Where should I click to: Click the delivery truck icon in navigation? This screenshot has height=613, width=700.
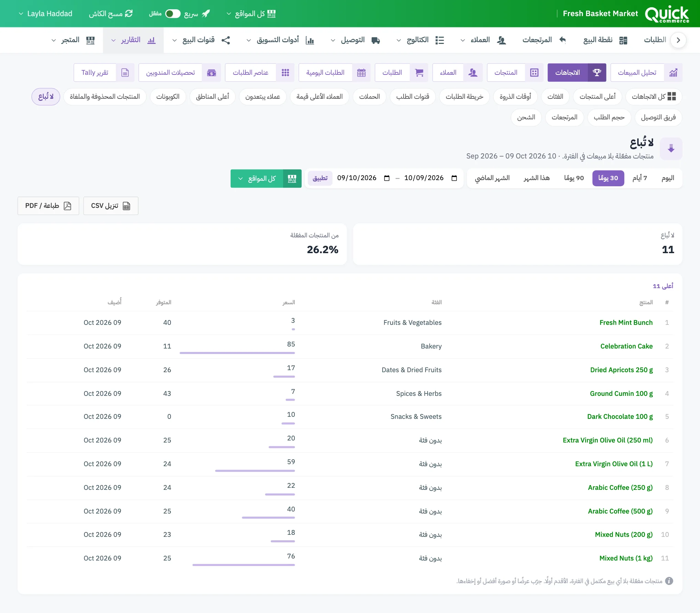click(x=376, y=40)
